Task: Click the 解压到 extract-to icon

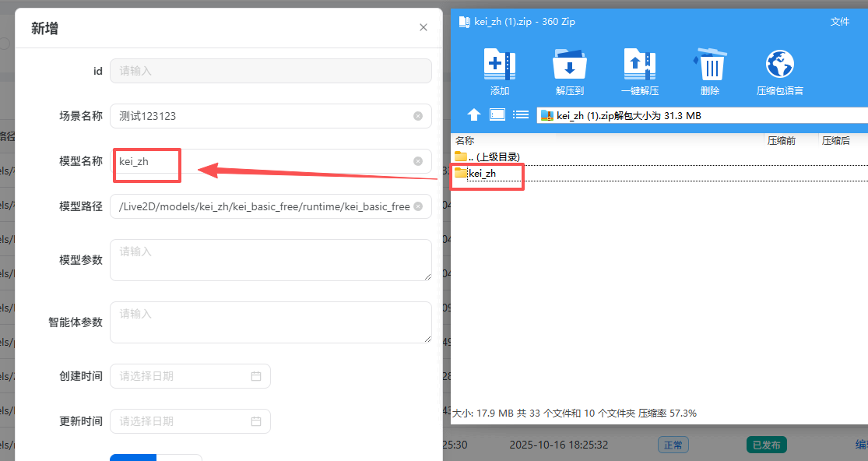Action: pos(569,65)
